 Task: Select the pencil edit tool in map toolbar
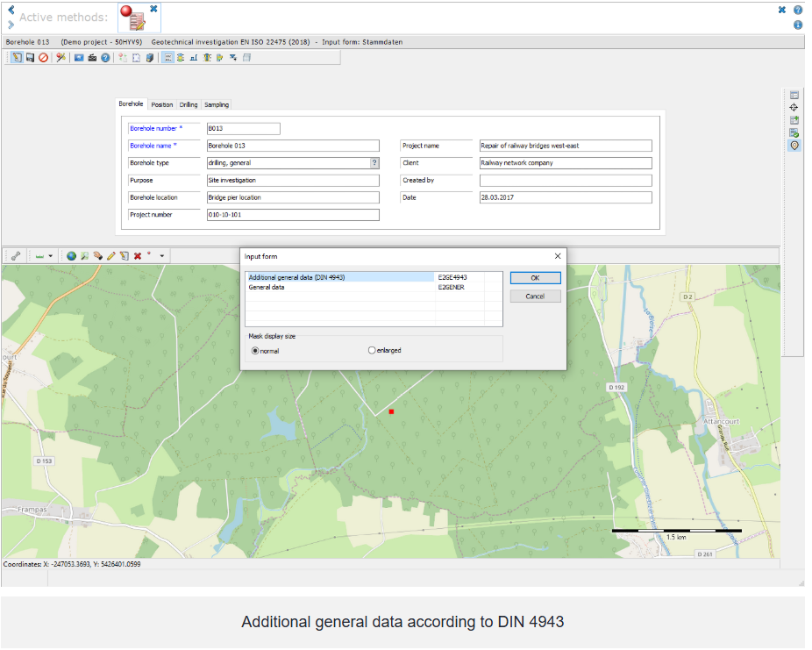(x=110, y=256)
